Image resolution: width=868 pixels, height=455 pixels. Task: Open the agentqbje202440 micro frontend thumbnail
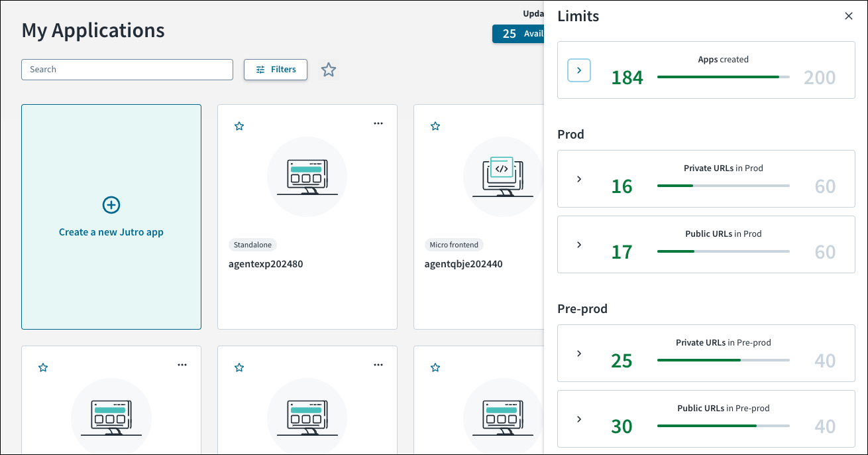[503, 176]
